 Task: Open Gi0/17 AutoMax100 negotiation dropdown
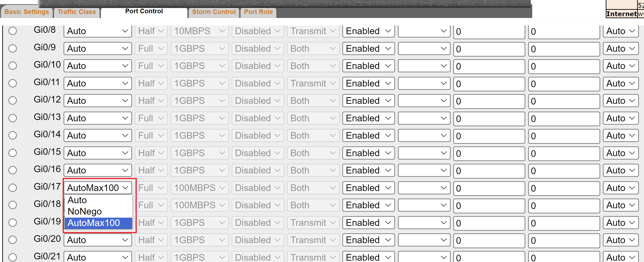coord(98,188)
